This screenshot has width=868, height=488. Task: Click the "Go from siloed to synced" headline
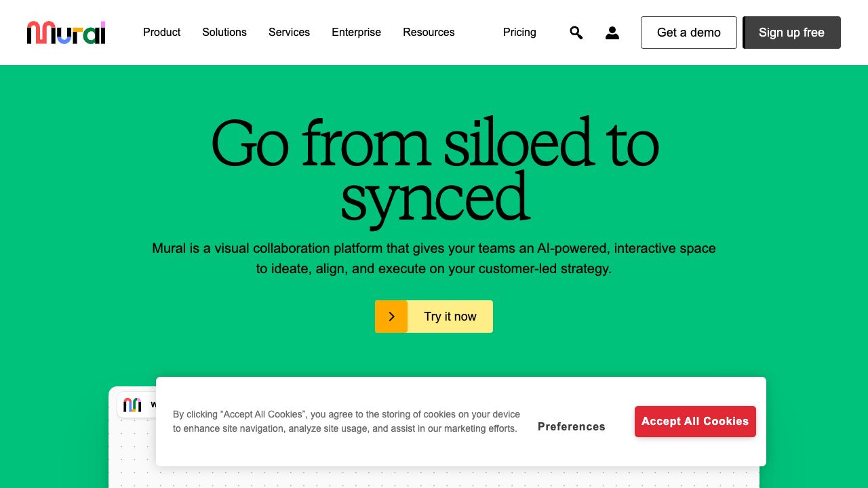tap(434, 169)
